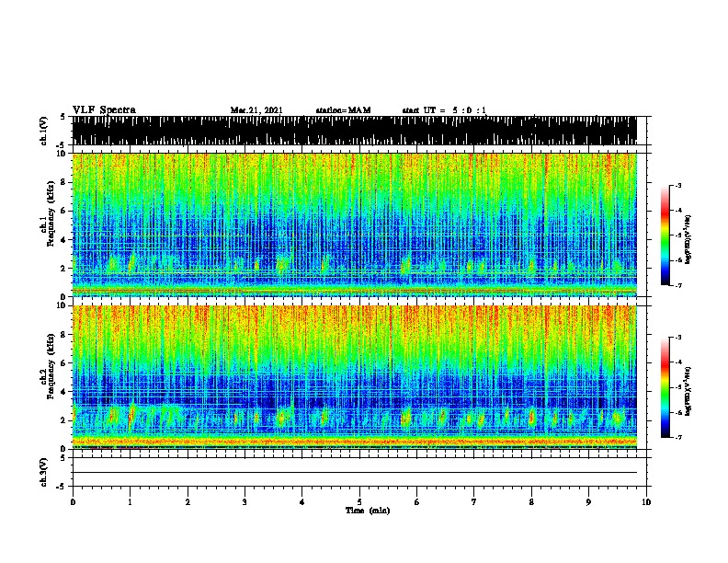This screenshot has width=728, height=563.
Task: Click the 'VLF Spectra' title text
Action: click(x=104, y=110)
